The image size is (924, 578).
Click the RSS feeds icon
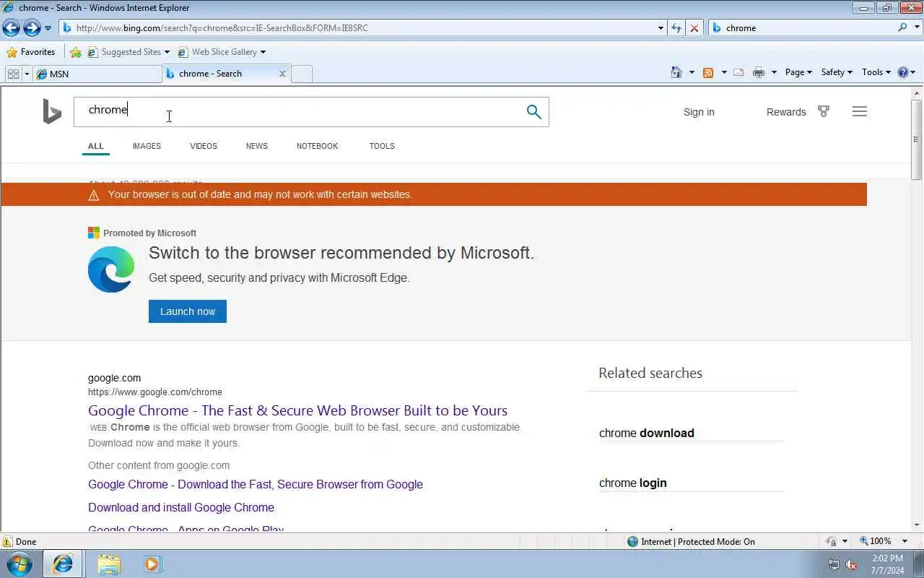[708, 72]
